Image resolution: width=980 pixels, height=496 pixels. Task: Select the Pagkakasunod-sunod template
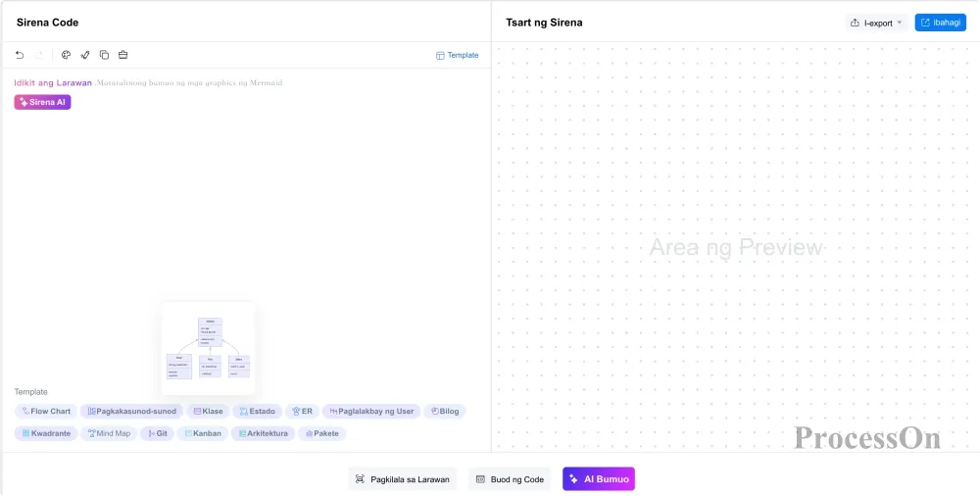(x=132, y=411)
